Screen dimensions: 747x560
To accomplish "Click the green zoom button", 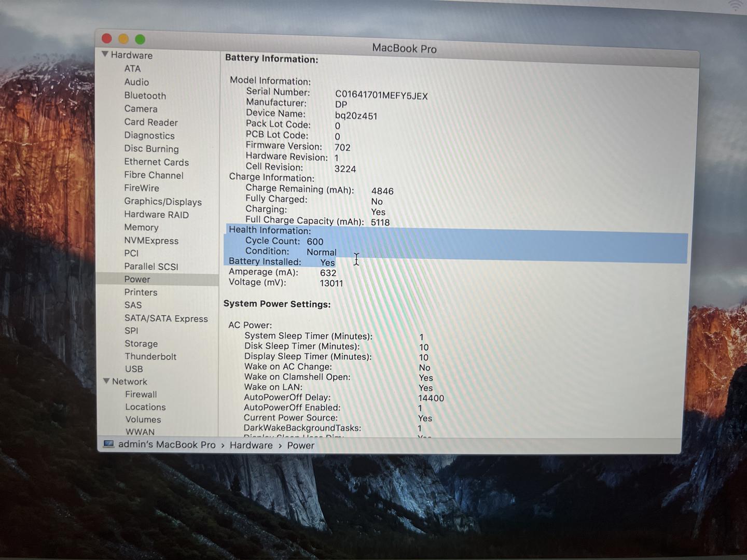I will click(140, 39).
